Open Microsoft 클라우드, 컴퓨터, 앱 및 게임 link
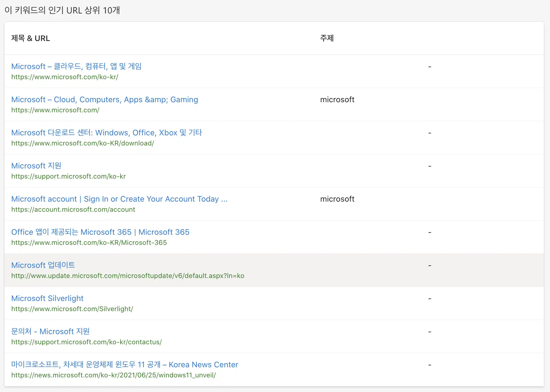 [76, 67]
